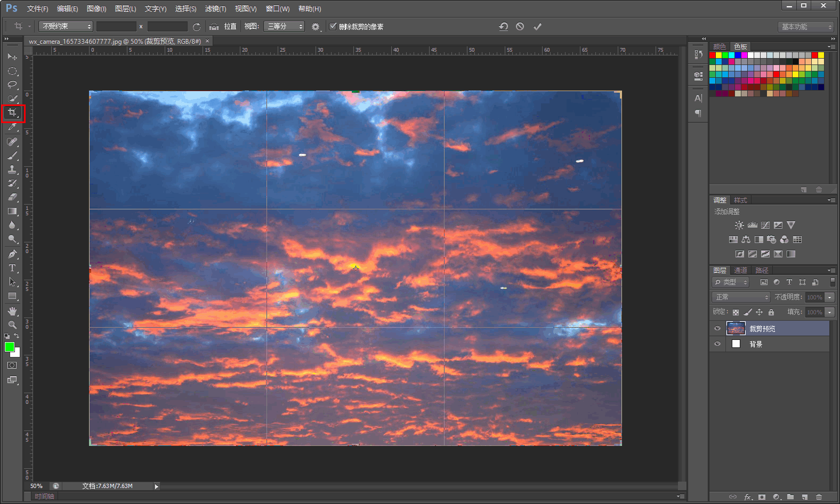Click the Straighten tool icon
This screenshot has height=504, width=840.
[x=214, y=27]
